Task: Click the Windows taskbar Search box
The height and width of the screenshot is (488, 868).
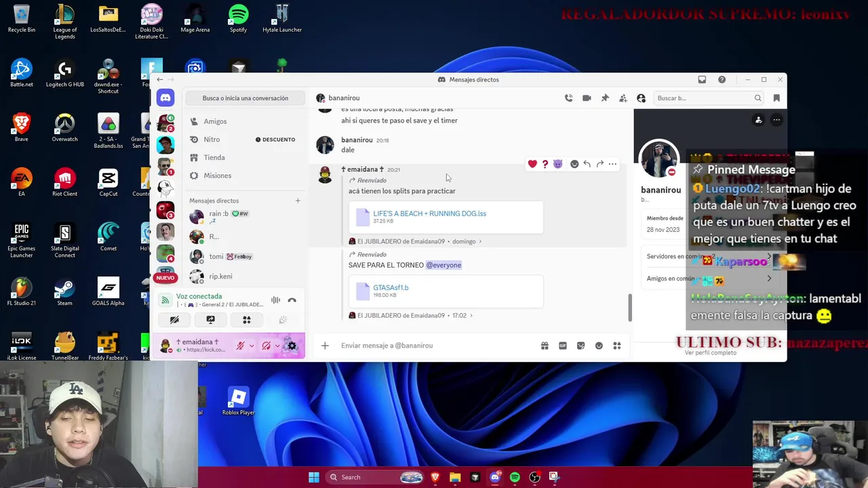Action: point(375,477)
